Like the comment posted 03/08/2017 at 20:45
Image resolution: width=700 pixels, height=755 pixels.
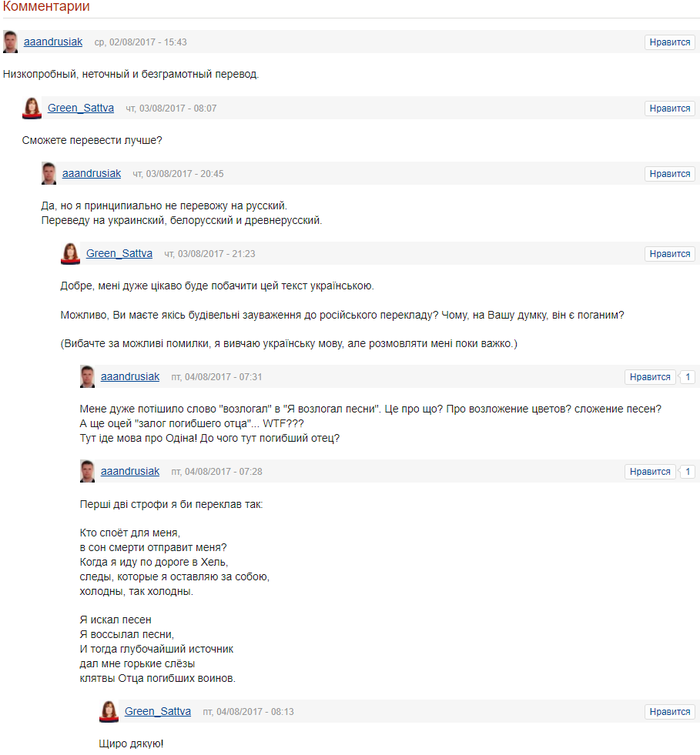(x=669, y=174)
